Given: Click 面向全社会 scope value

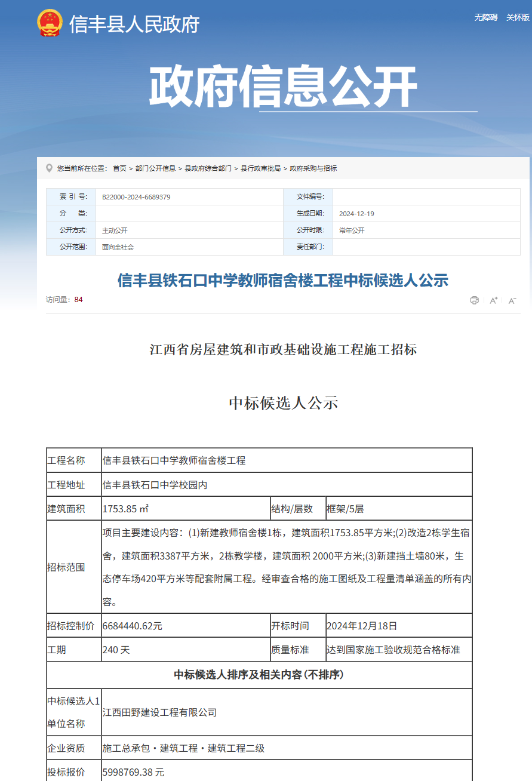Looking at the screenshot, I should (x=118, y=247).
